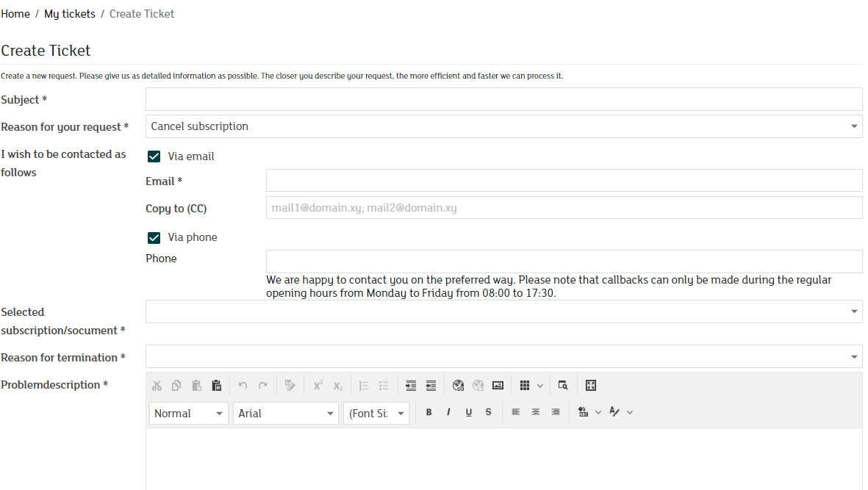Click the Subject input field

[x=503, y=99]
